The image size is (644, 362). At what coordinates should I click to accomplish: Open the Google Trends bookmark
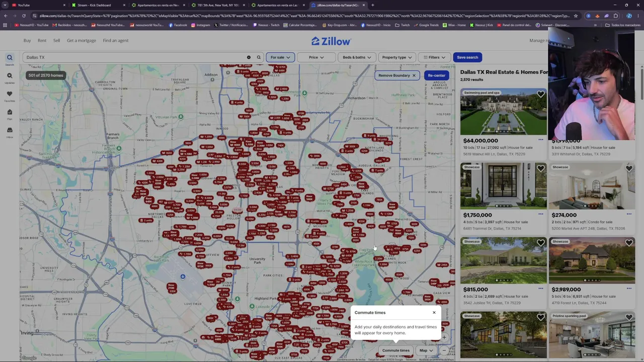[x=426, y=25]
